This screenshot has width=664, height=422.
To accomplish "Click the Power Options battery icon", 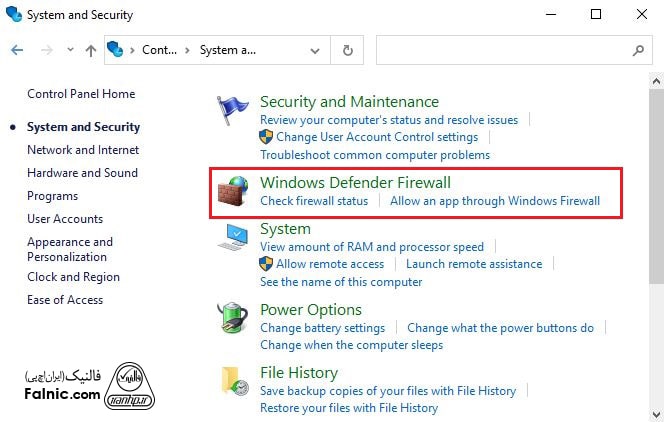I will tap(234, 319).
